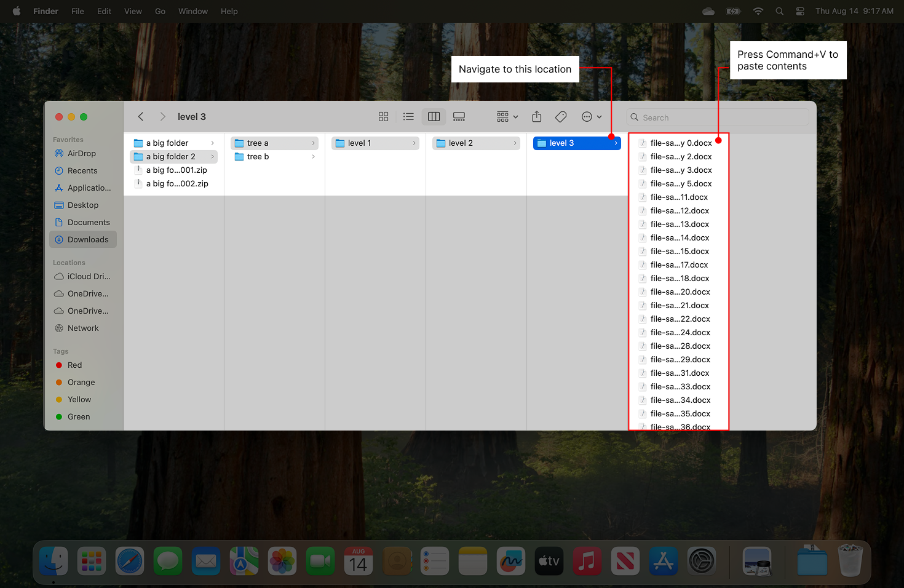
Task: Open the View menu
Action: click(133, 11)
